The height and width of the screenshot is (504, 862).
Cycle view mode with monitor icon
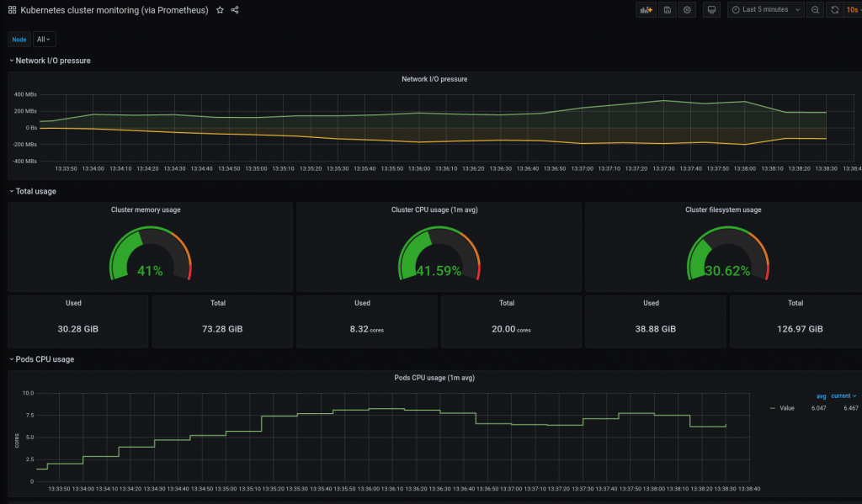[x=712, y=10]
